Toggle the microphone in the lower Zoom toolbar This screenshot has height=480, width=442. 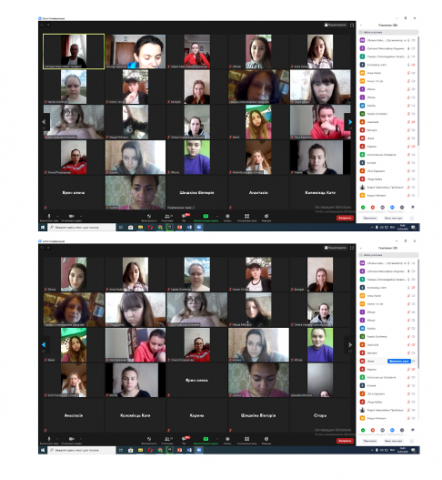tap(49, 439)
